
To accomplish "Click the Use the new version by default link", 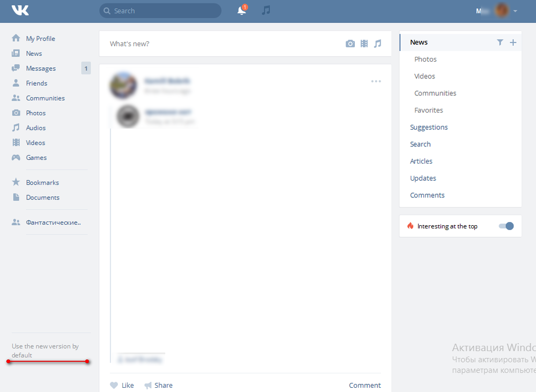I will coord(45,351).
